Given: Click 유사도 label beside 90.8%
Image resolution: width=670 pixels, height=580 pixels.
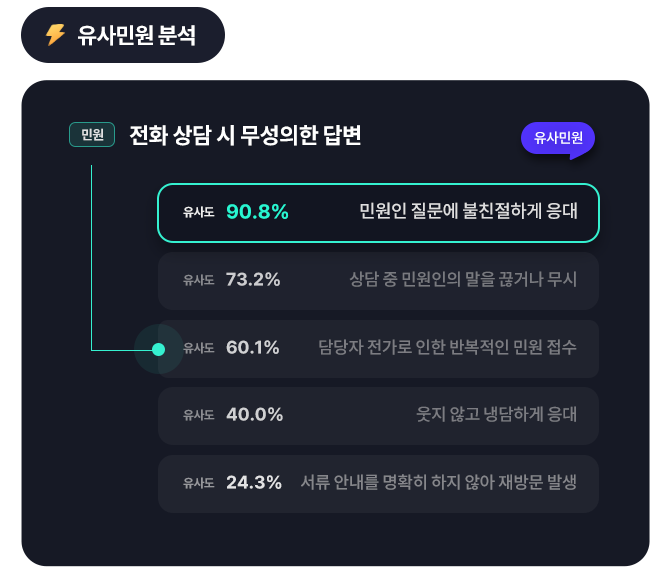Looking at the screenshot, I should click(198, 213).
